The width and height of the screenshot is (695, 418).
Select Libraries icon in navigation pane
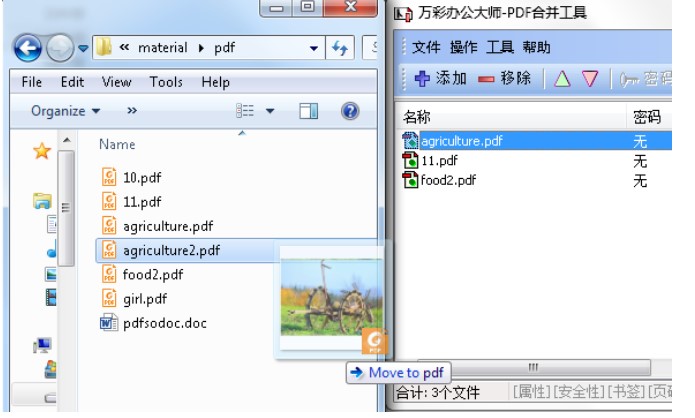(x=43, y=201)
